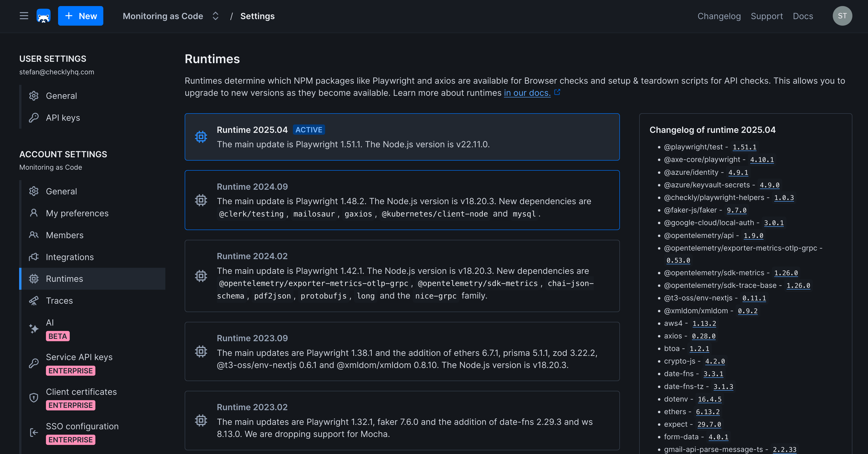The height and width of the screenshot is (454, 868).
Task: Click the Integrations puzzle icon
Action: [34, 257]
